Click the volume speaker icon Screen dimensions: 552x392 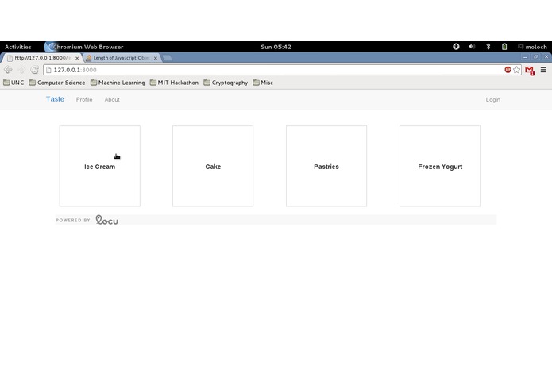tap(472, 46)
